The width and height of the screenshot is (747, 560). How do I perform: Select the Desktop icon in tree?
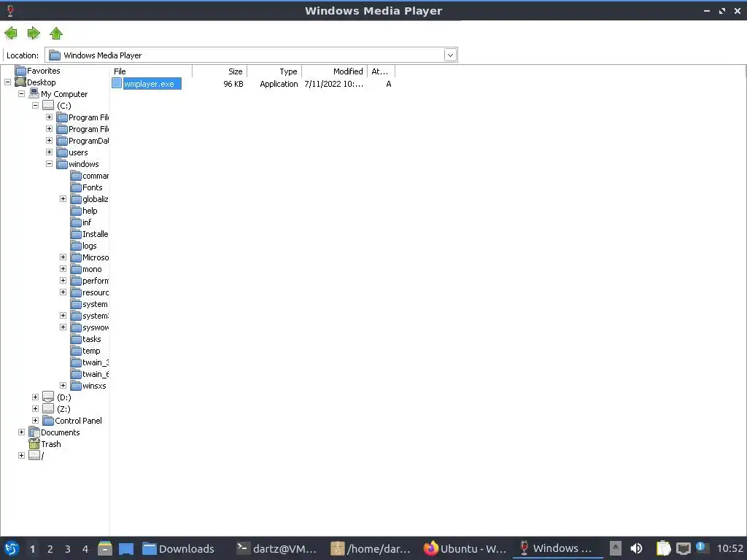[x=20, y=82]
